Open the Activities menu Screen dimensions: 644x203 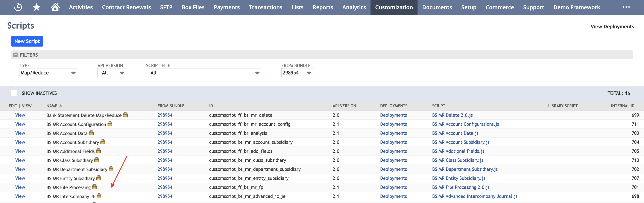(x=81, y=7)
